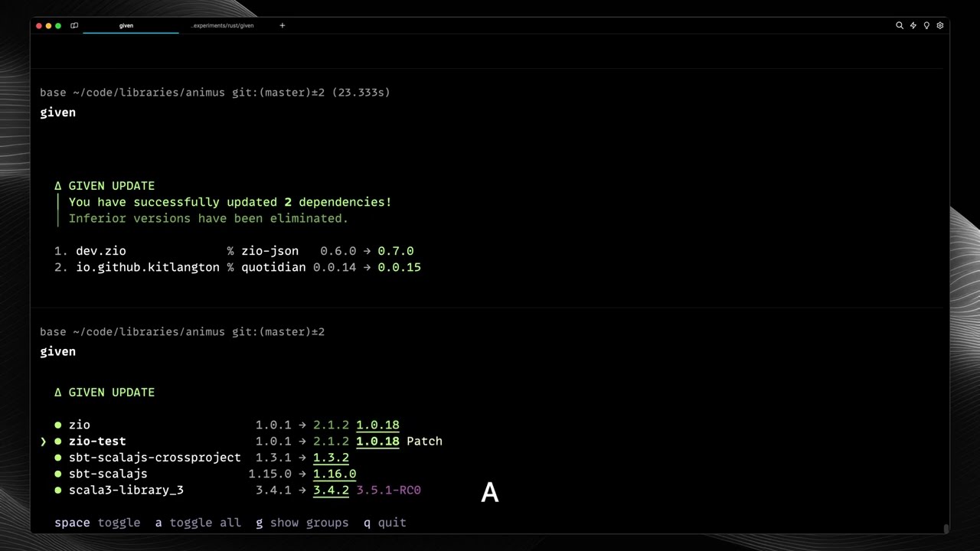Screen dimensions: 980x551
Task: Open the settings gear icon
Action: [940, 25]
